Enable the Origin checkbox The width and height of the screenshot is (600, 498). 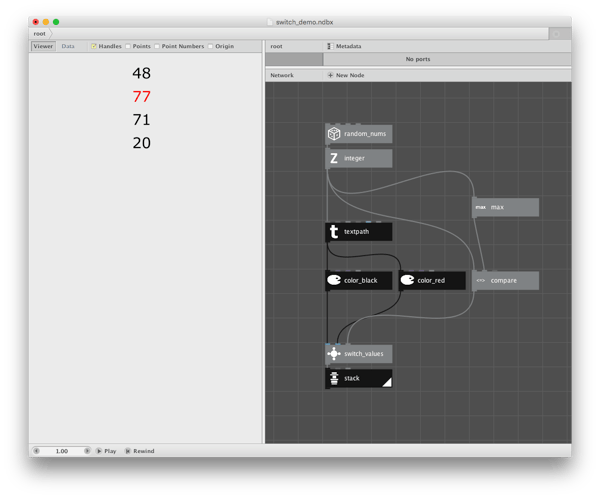point(210,46)
